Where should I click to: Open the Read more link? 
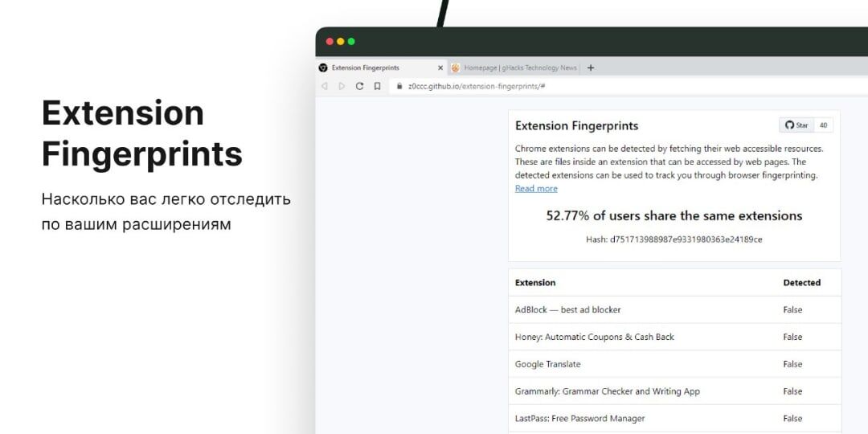point(536,189)
